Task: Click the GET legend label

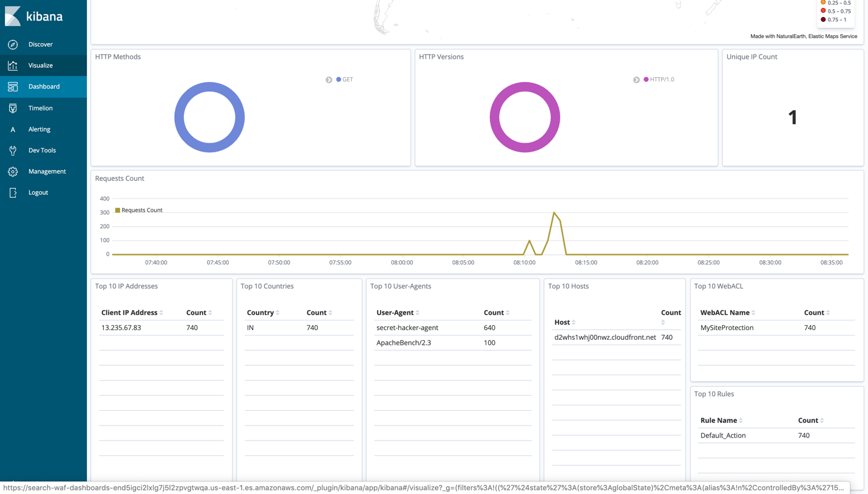Action: 348,80
